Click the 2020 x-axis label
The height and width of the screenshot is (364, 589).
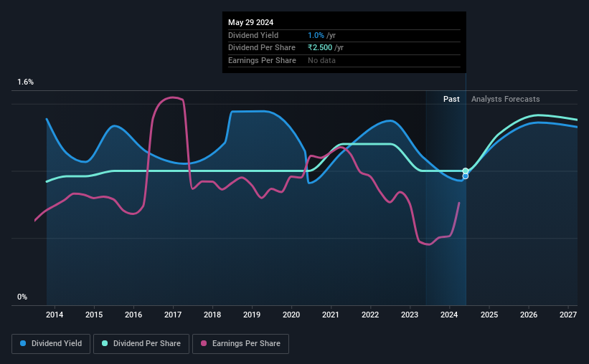pos(291,315)
